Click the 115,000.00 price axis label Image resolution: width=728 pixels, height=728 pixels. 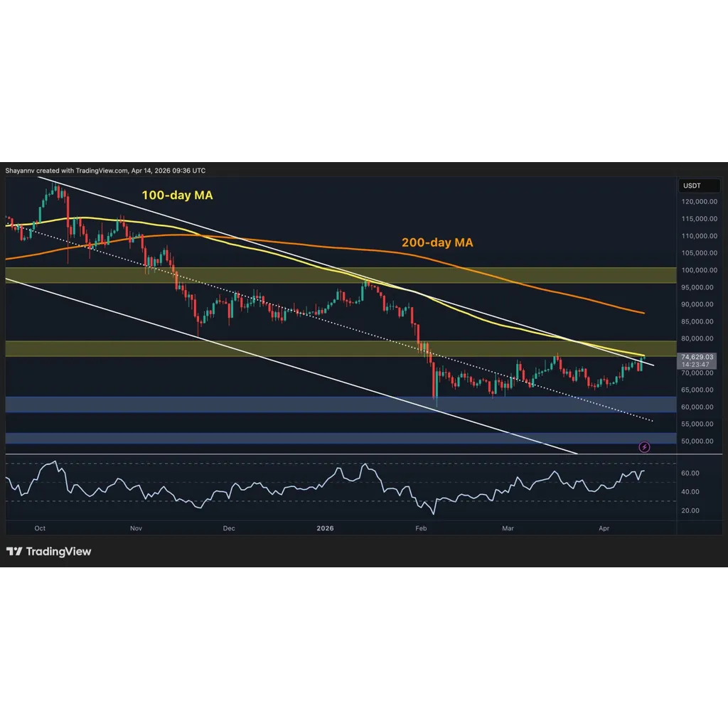(700, 219)
